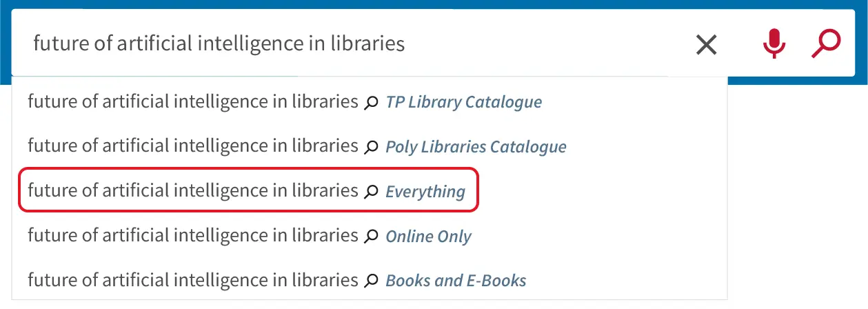Image resolution: width=868 pixels, height=309 pixels.
Task: Click inside the search text field
Action: pos(345,44)
